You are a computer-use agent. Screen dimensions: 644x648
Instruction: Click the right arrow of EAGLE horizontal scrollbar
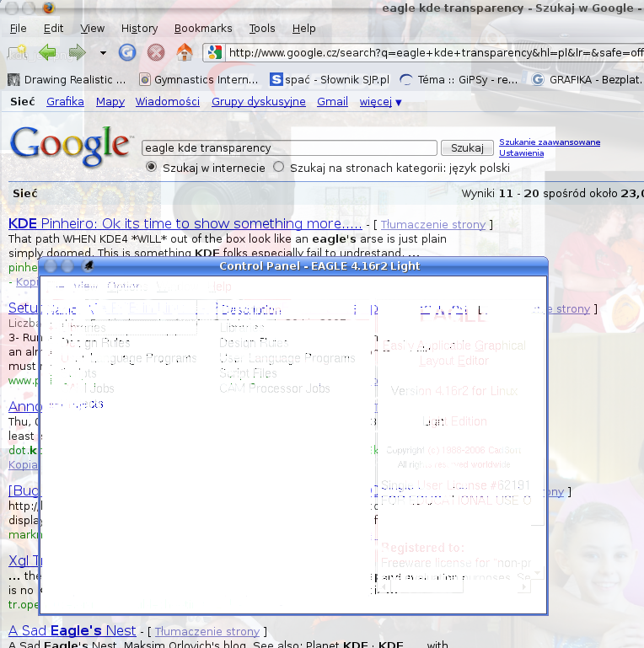(525, 586)
